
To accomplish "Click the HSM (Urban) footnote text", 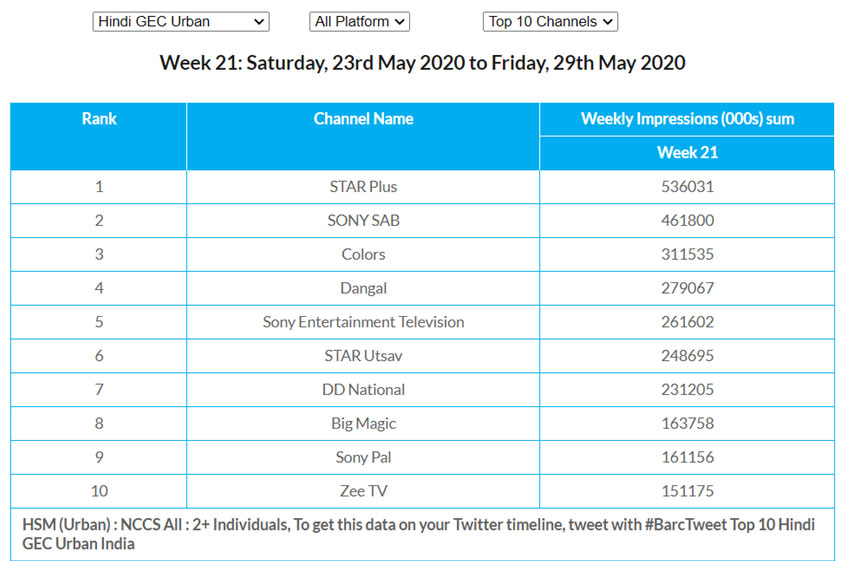I will pos(421,534).
